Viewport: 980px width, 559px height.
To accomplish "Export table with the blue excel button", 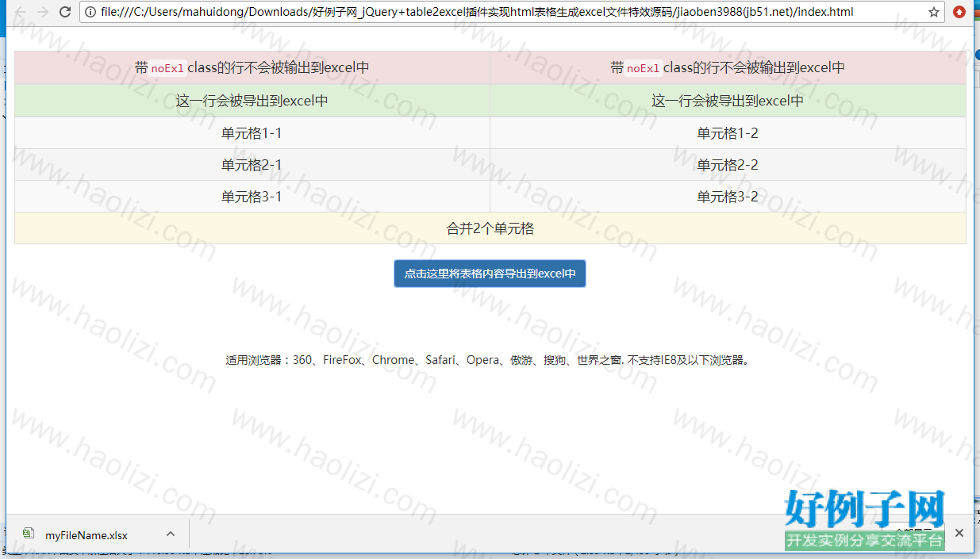I will (x=490, y=274).
